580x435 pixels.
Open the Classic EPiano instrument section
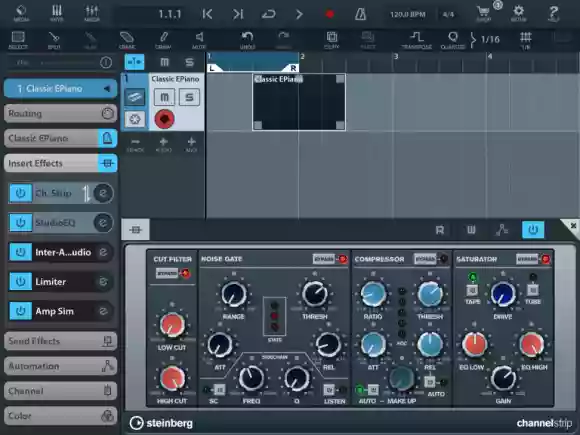(x=60, y=138)
